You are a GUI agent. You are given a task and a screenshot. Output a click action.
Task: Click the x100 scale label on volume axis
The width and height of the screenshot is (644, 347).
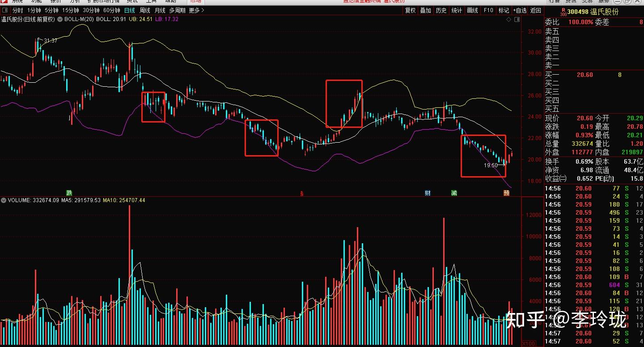click(529, 343)
